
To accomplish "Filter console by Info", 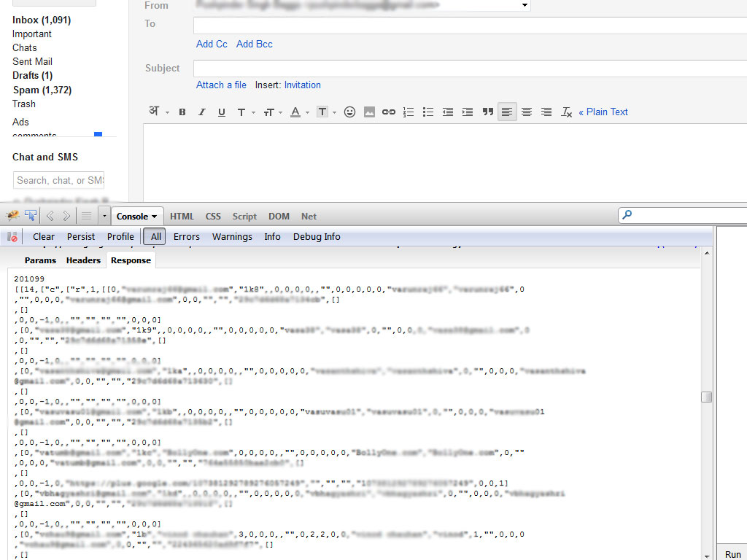I will coord(273,237).
